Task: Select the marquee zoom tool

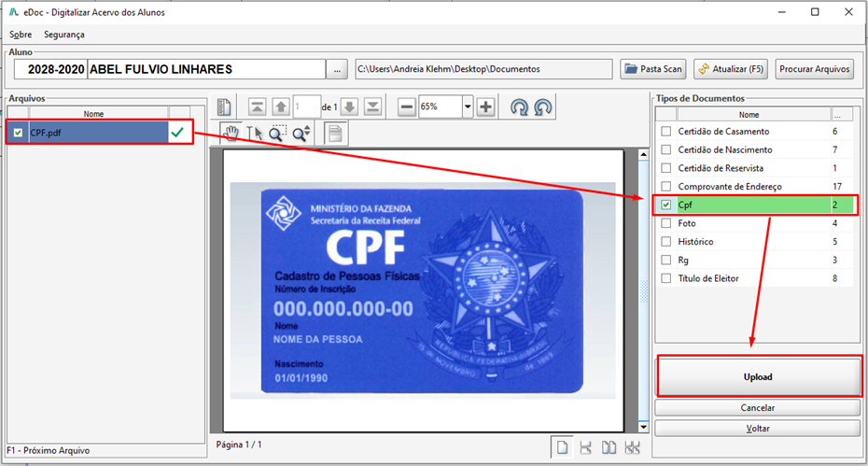Action: tap(278, 134)
